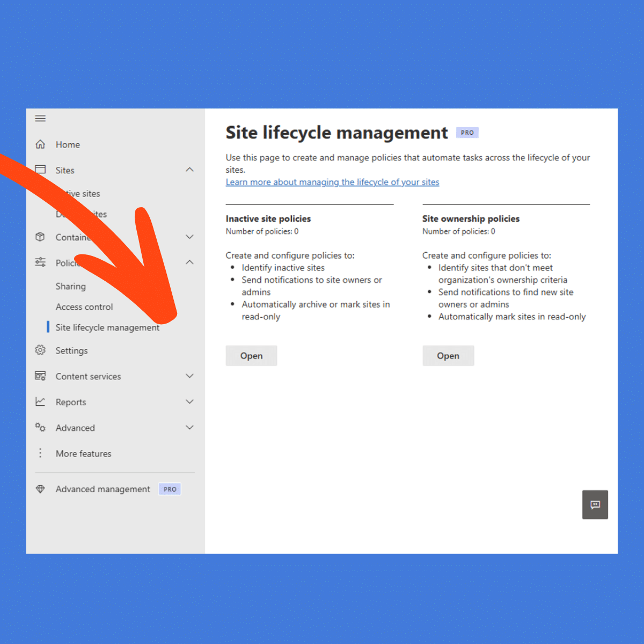644x644 pixels.
Task: Select Site lifecycle management nav item
Action: (107, 327)
